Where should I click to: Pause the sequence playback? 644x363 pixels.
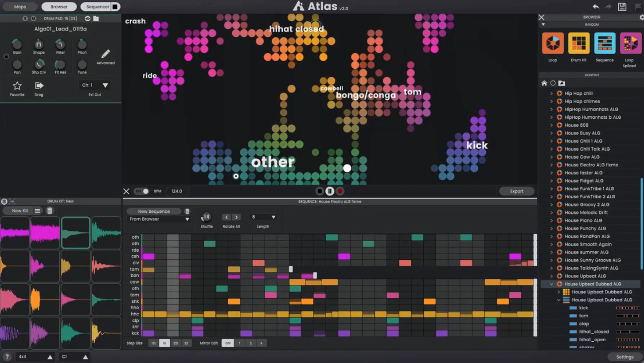330,191
